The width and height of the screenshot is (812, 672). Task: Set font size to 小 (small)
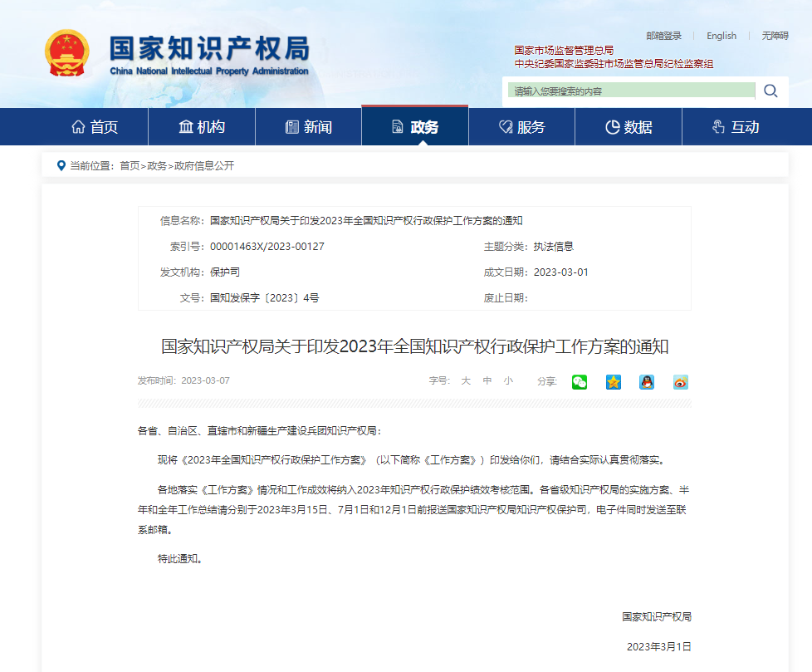pyautogui.click(x=508, y=380)
